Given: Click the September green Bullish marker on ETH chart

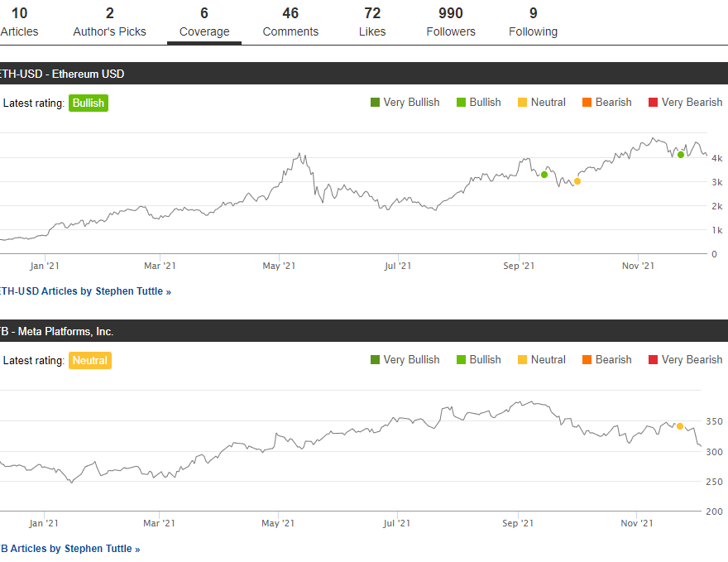Looking at the screenshot, I should (544, 175).
